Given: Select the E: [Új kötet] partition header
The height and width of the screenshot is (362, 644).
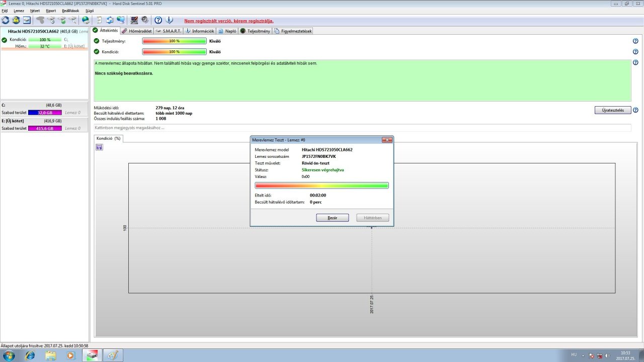Looking at the screenshot, I should (x=45, y=121).
